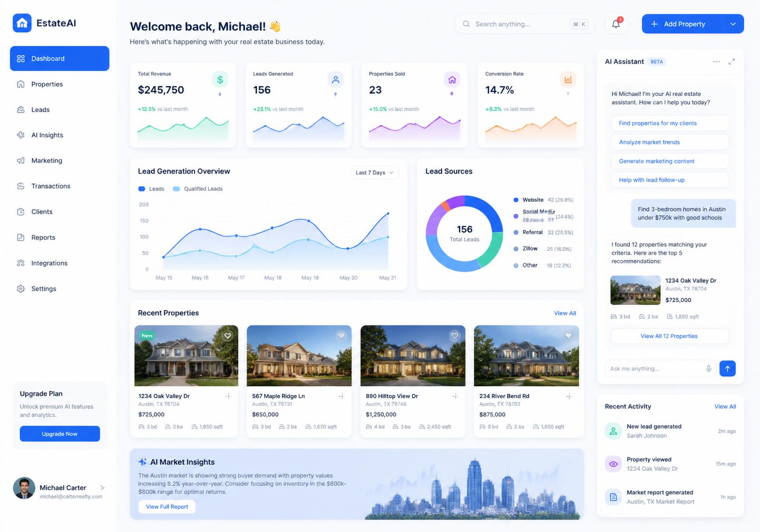The width and height of the screenshot is (760, 532).
Task: Send message with the arrow button
Action: point(727,369)
